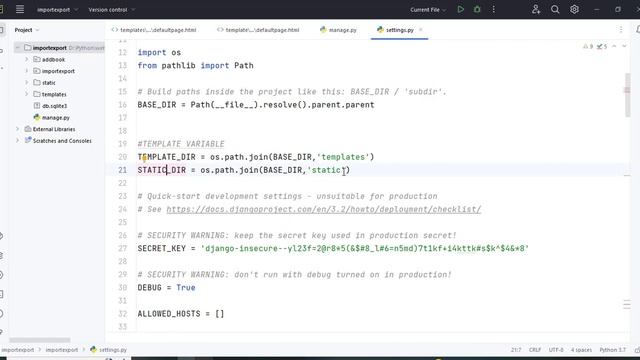Place cursor on ALLOWED_HOSTS variable name
The image size is (640, 360).
[169, 314]
